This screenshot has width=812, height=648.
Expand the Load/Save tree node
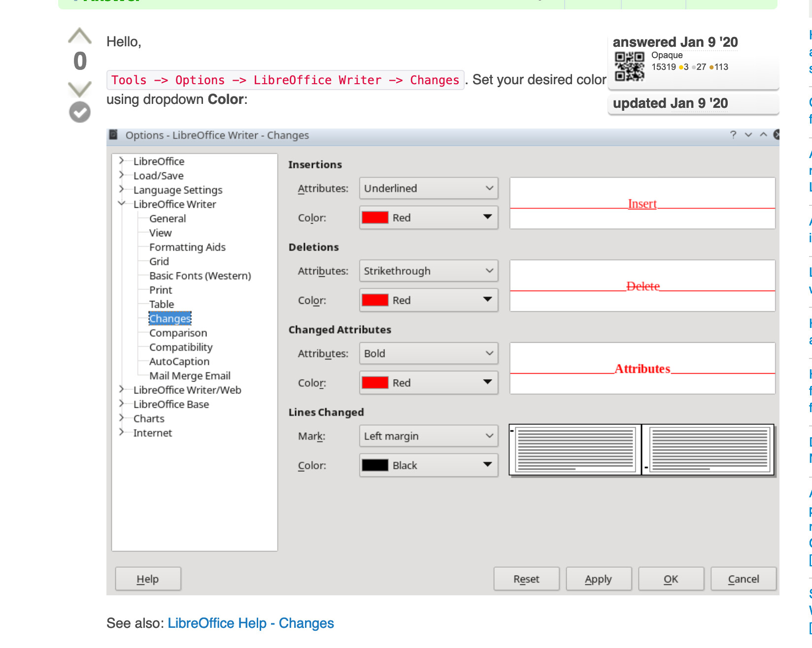121,175
